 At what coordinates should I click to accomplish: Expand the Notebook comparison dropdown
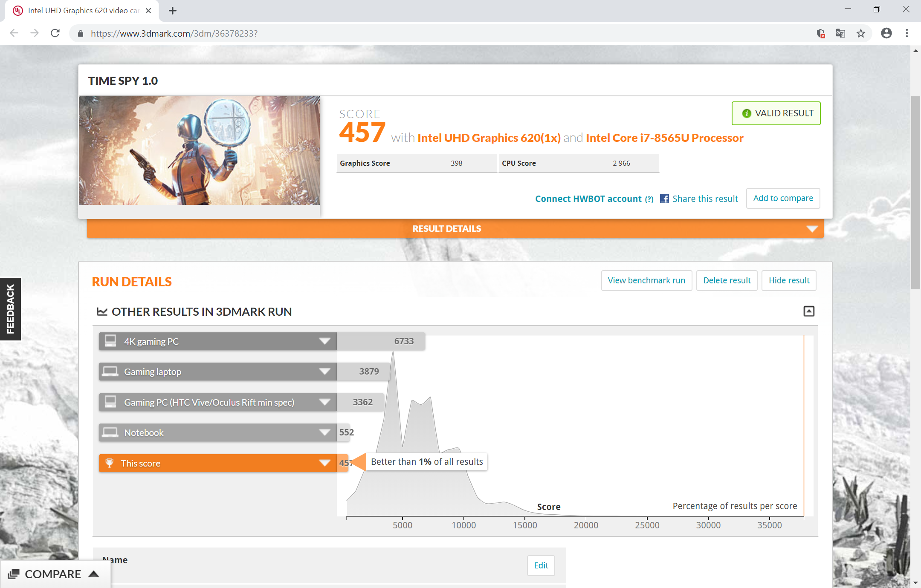point(324,432)
